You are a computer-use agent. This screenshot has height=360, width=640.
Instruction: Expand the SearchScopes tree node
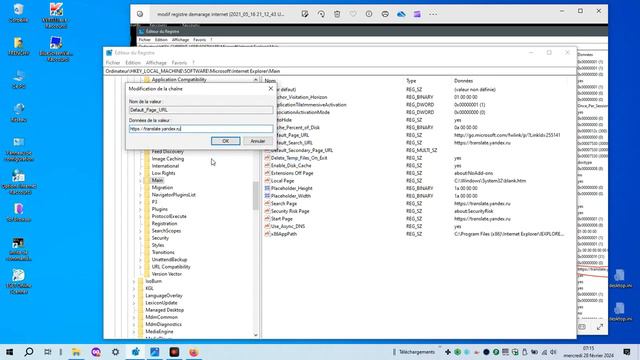140,231
